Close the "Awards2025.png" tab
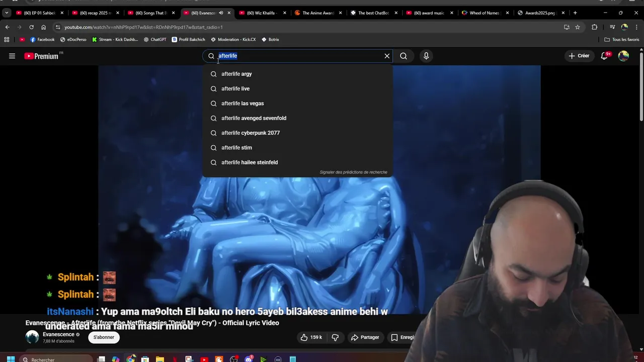 pos(563,13)
